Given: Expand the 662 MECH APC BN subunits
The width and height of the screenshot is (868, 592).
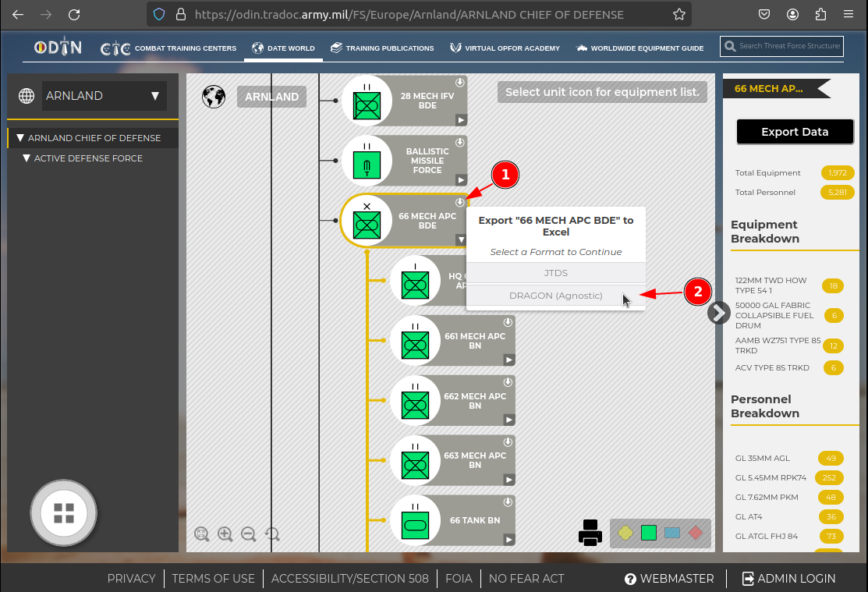Looking at the screenshot, I should 508,420.
